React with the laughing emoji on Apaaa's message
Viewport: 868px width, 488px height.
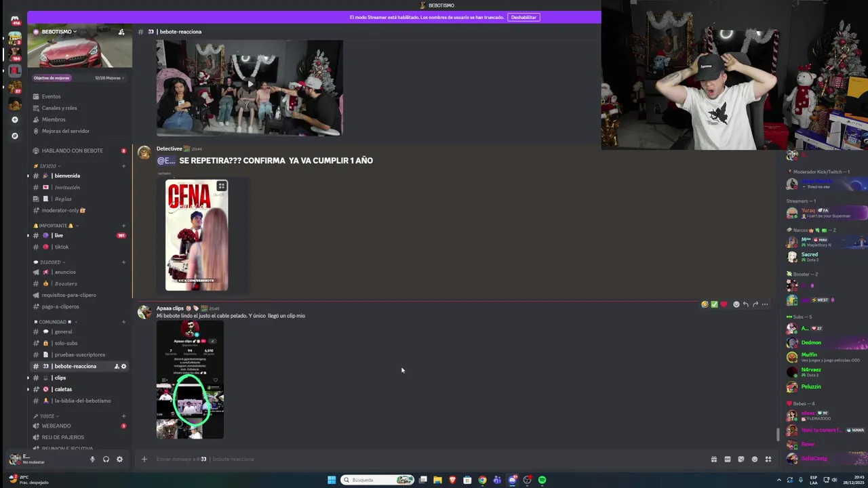click(x=705, y=304)
